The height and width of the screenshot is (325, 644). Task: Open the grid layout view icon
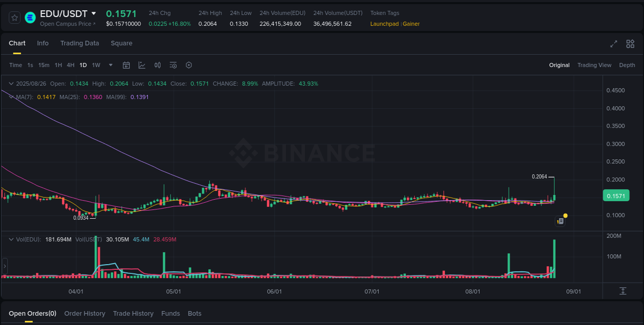coord(630,44)
